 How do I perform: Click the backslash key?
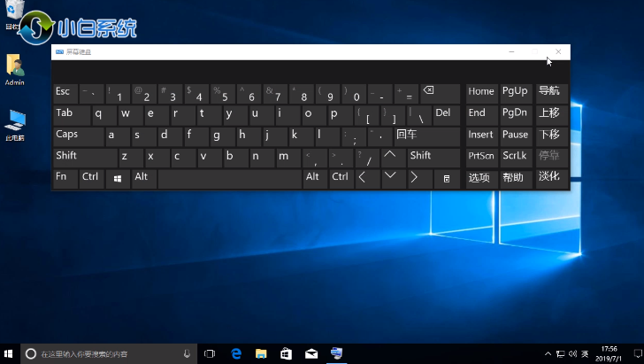pyautogui.click(x=419, y=115)
